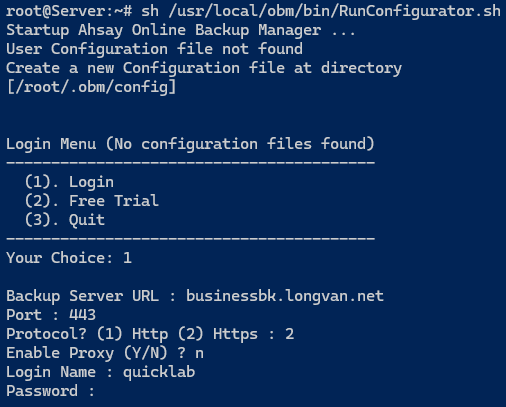Click the Backup Server URL businessbk.longvan.net
The height and width of the screenshot is (407, 506).
pyautogui.click(x=285, y=296)
